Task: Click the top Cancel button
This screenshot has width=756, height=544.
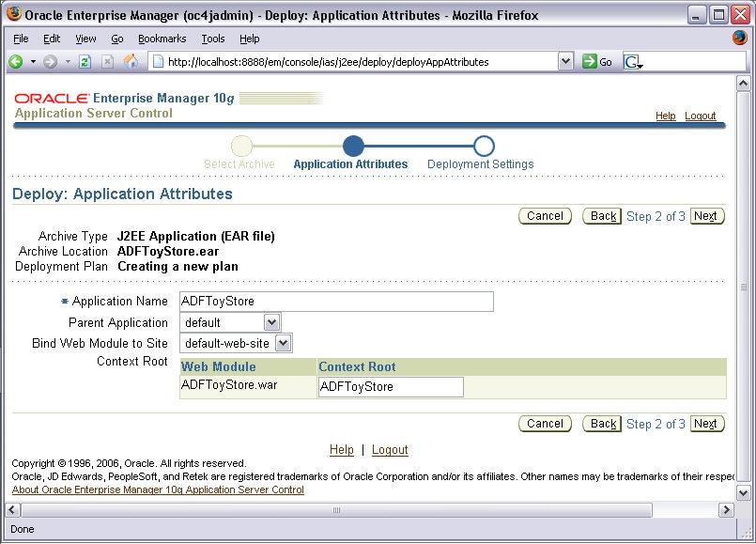Action: (545, 216)
